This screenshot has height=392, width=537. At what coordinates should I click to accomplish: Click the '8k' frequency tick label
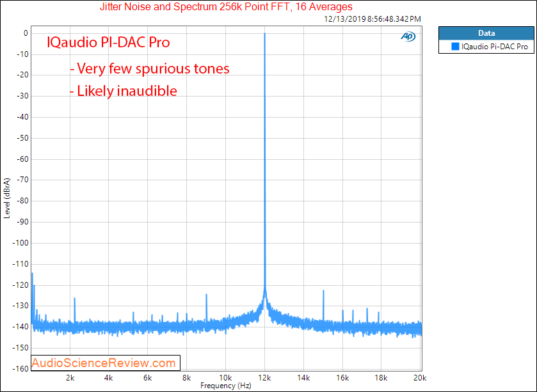point(187,378)
